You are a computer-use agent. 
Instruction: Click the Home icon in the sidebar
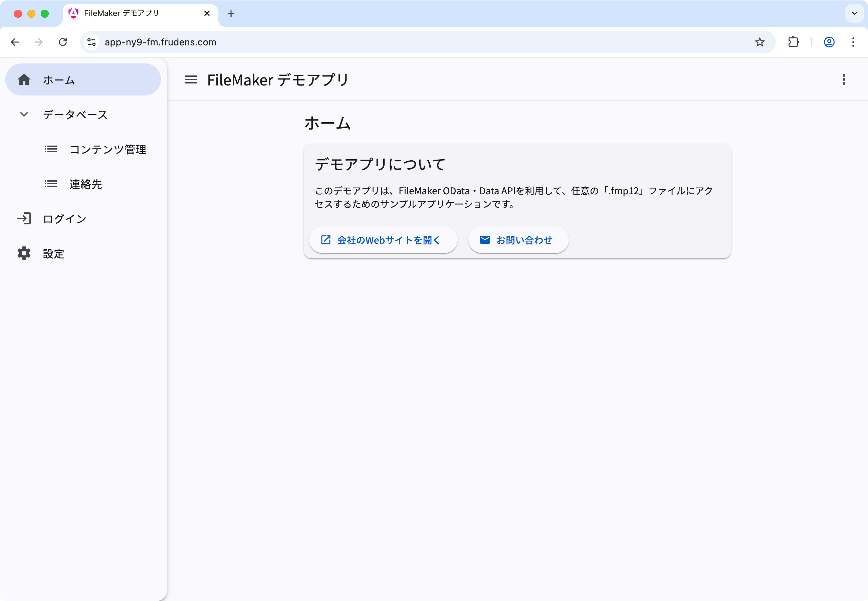pyautogui.click(x=24, y=79)
